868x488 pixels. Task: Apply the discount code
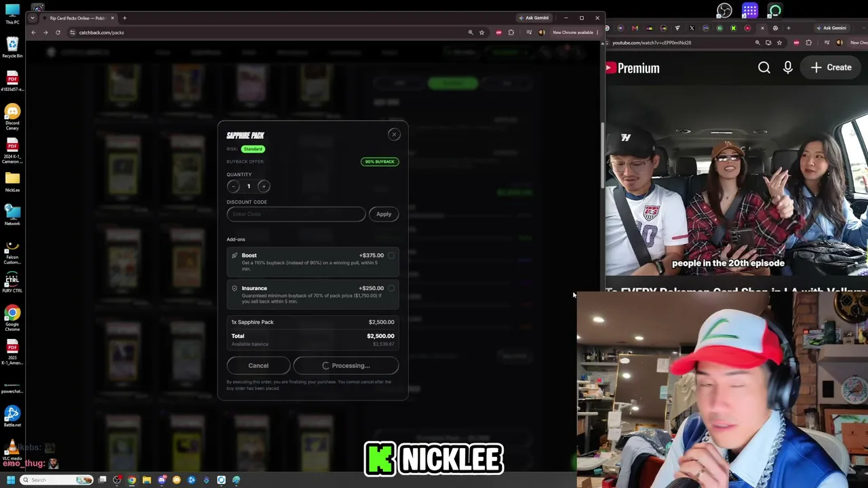384,214
